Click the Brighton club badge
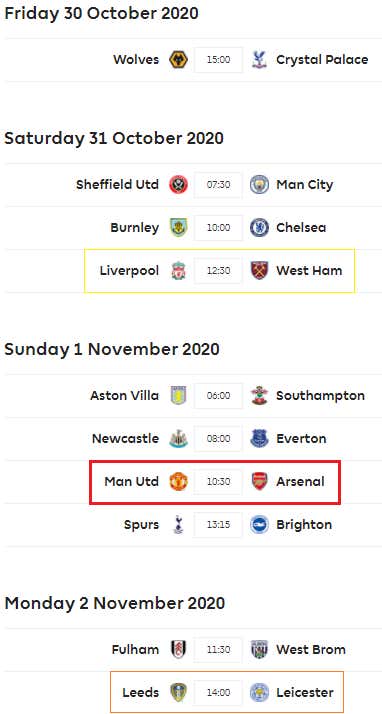 (259, 525)
